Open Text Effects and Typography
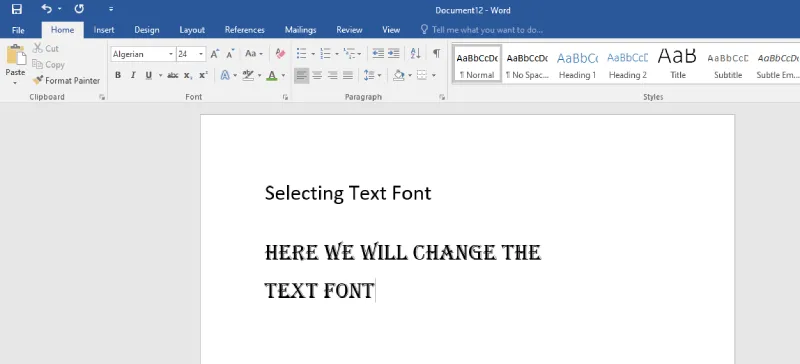Image resolution: width=800 pixels, height=364 pixels. tap(225, 76)
